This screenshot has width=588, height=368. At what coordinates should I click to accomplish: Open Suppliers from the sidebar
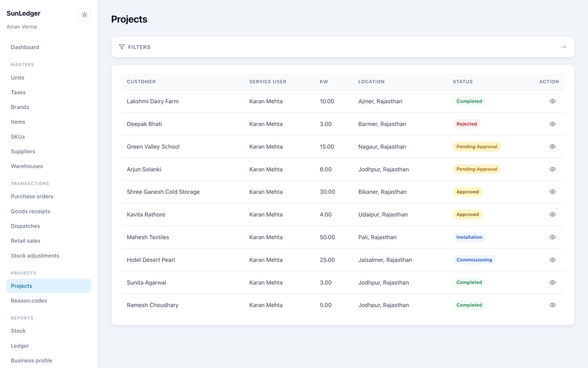pos(49,151)
